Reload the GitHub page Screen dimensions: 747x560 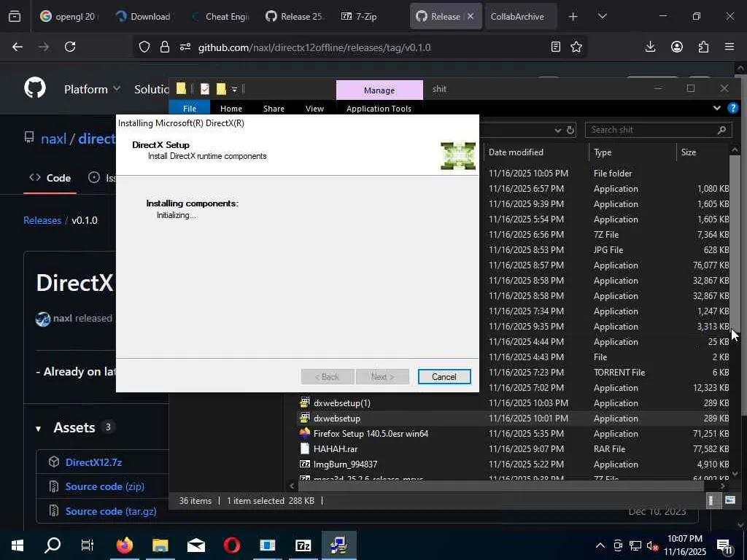[x=70, y=47]
